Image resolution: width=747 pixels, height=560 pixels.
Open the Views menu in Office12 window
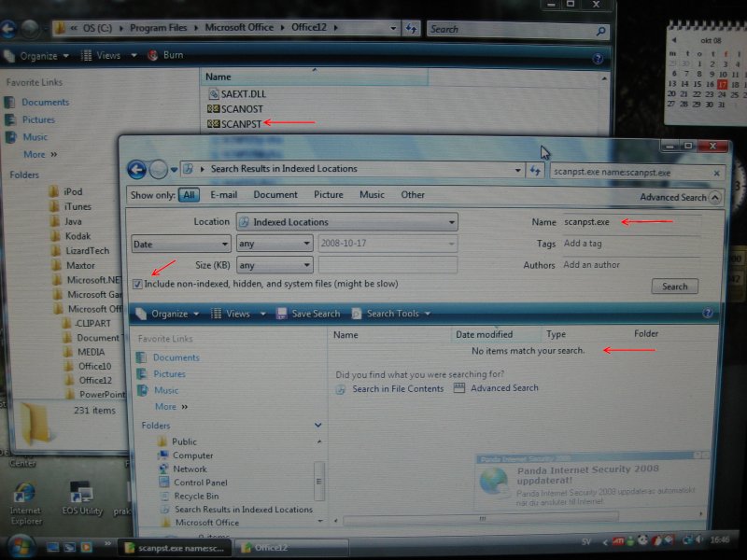(109, 56)
